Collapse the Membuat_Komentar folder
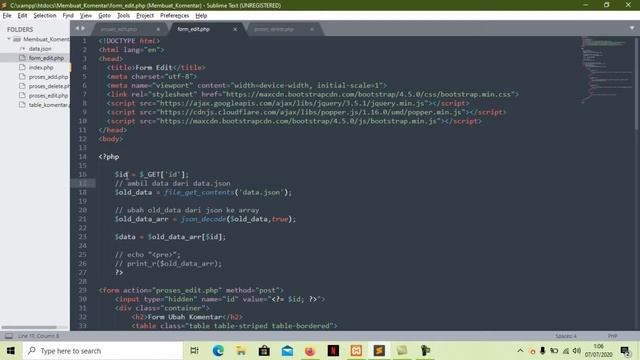 pyautogui.click(x=9, y=39)
